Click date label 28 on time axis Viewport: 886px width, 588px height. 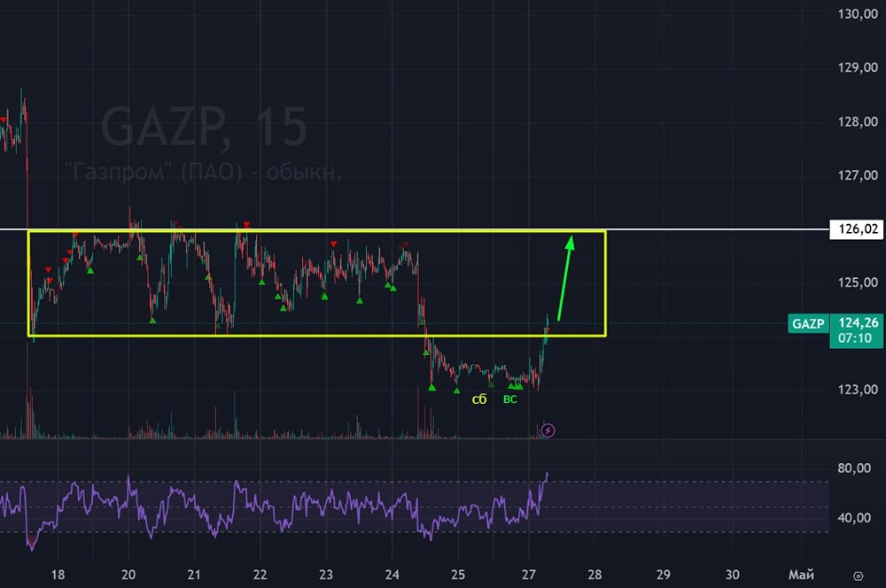point(595,575)
